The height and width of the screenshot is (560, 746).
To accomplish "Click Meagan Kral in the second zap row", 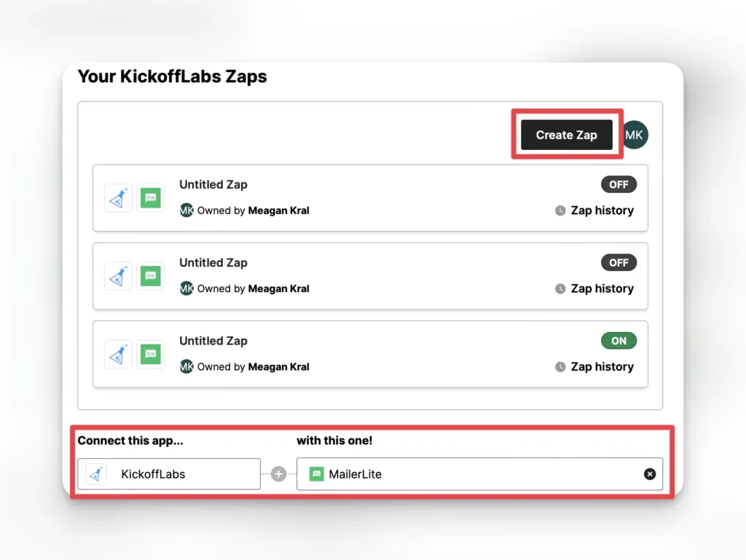I will [279, 288].
